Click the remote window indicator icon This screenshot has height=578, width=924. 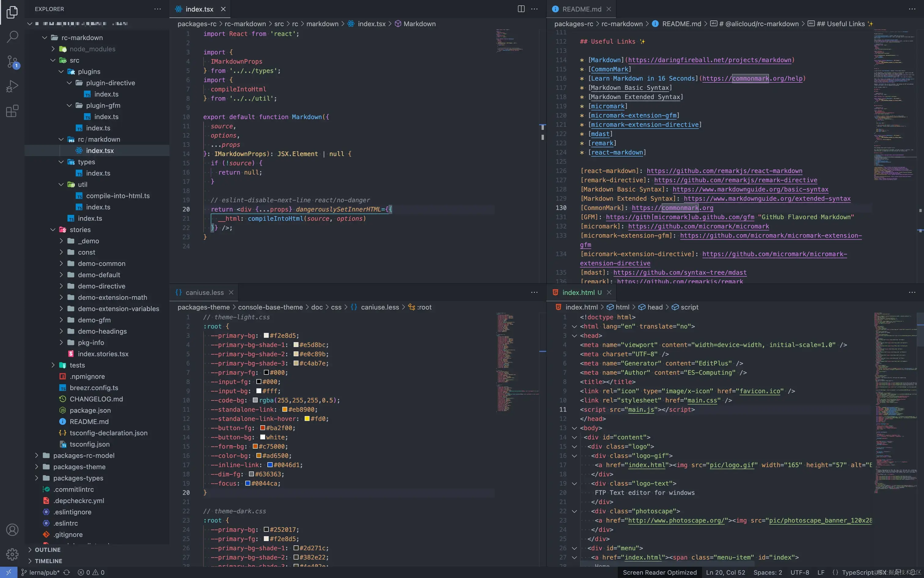click(9, 572)
